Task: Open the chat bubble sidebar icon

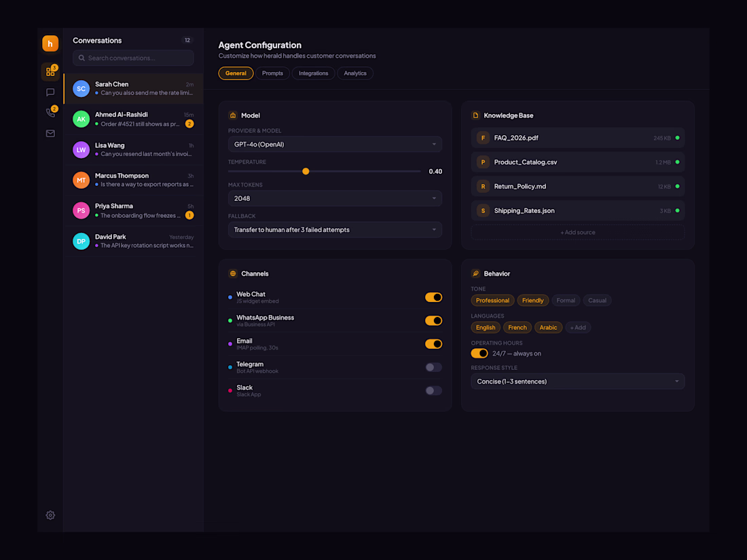Action: pyautogui.click(x=50, y=92)
